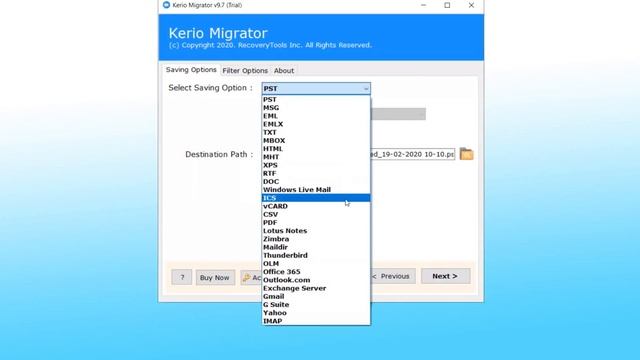Open the About tab

point(284,71)
